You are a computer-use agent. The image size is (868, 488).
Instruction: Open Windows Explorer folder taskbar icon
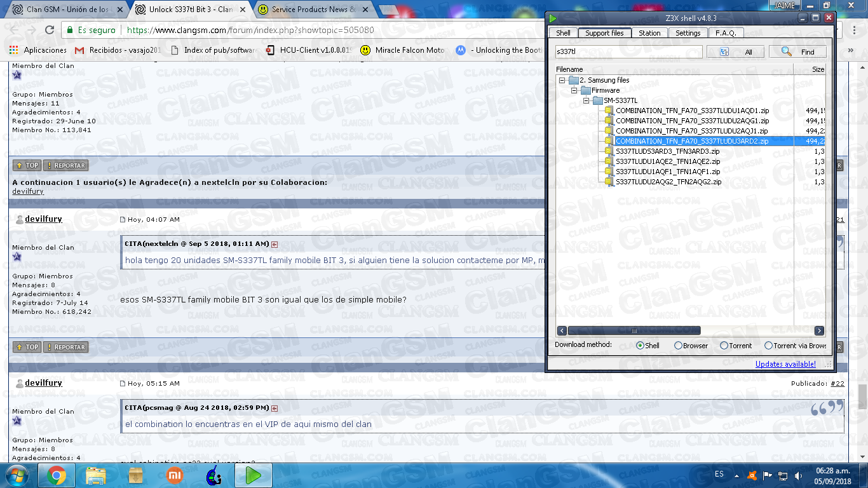pos(96,475)
